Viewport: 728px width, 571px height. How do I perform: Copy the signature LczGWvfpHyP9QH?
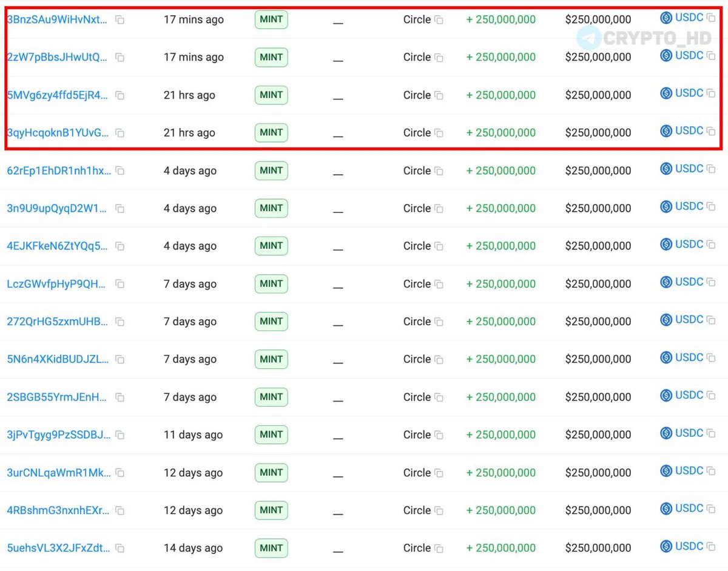click(120, 284)
